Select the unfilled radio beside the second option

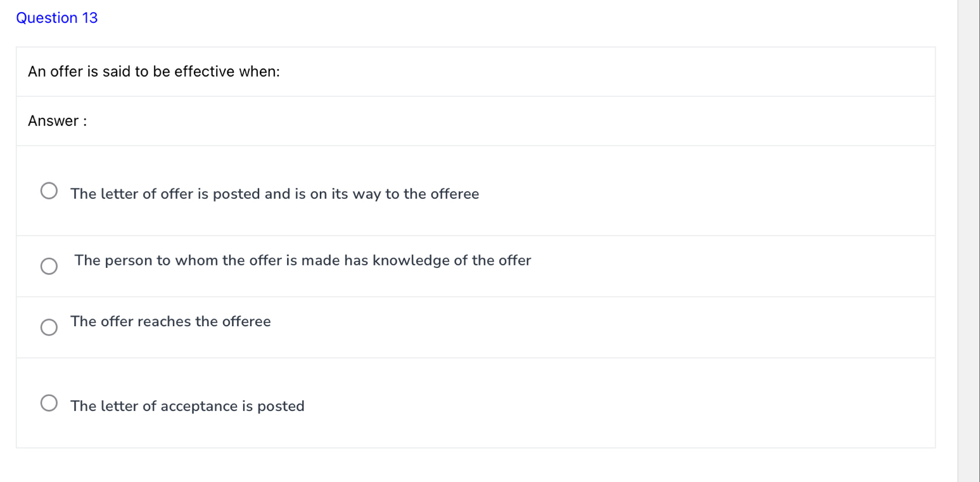point(49,266)
